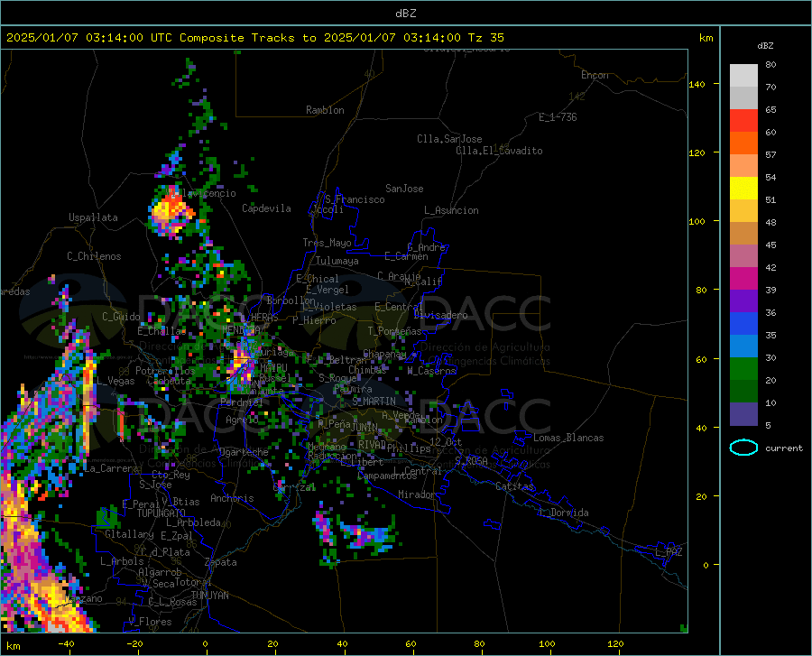812x656 pixels.
Task: Click the 'L_PAZ' place label
Action: pyautogui.click(x=669, y=552)
